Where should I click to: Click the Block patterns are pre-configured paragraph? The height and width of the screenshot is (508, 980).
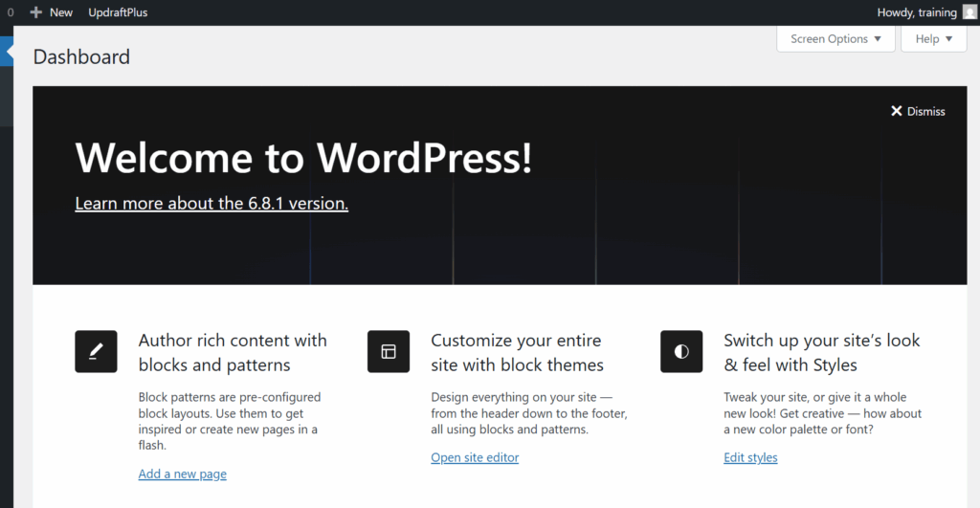pos(230,421)
